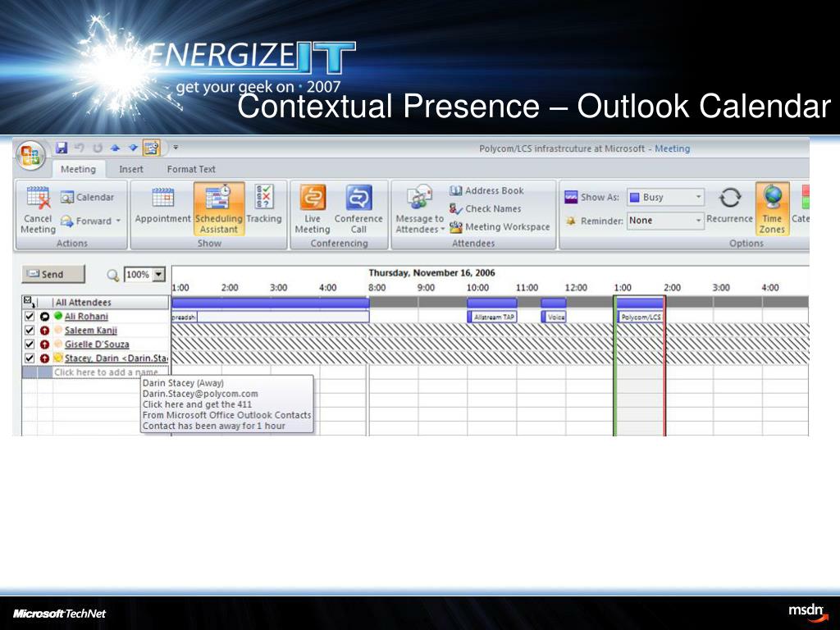Click the Giselle D'Souza name link

tap(97, 345)
